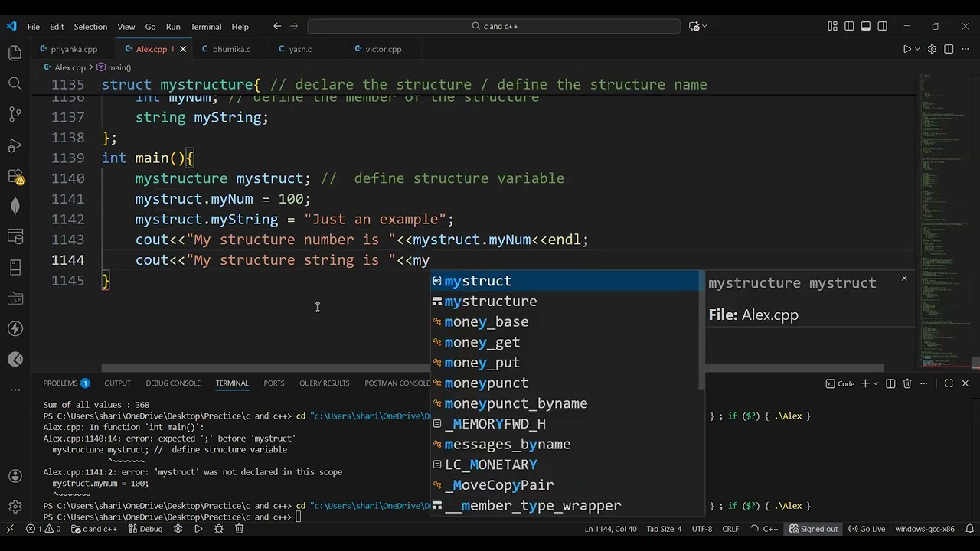Close the suggestion details popup
Screen dimensions: 980x551
(904, 279)
